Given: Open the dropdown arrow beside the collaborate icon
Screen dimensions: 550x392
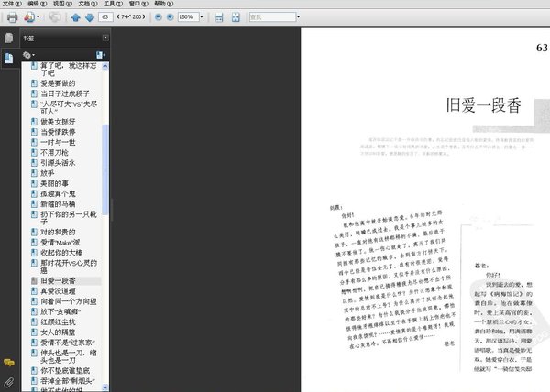Looking at the screenshot, I should tap(38, 17).
